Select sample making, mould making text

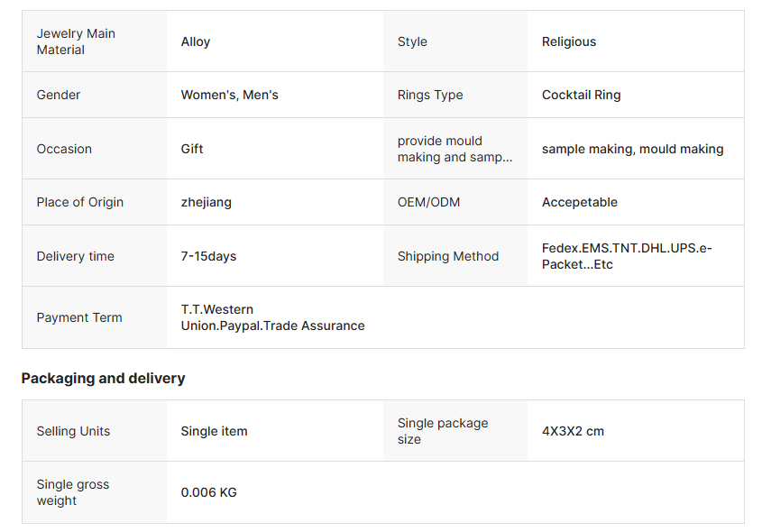pos(633,149)
